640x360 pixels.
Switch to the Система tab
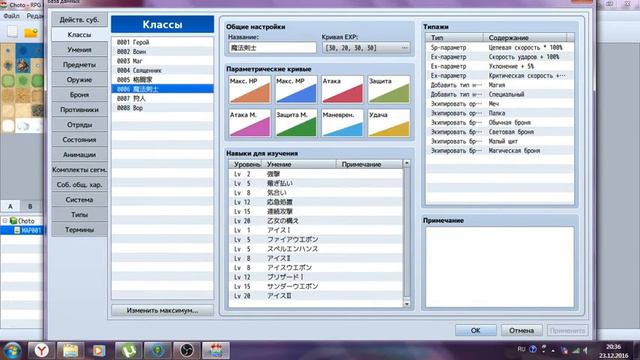[x=80, y=200]
